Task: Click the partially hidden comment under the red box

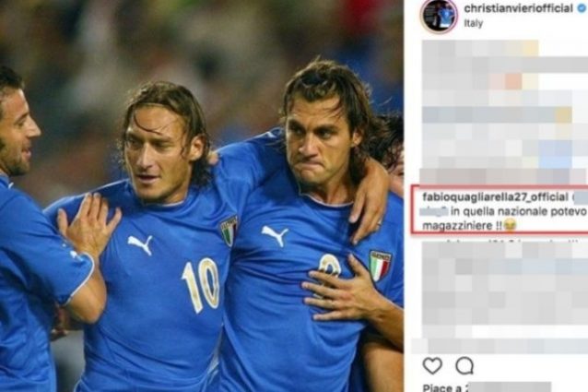Action: (502, 239)
